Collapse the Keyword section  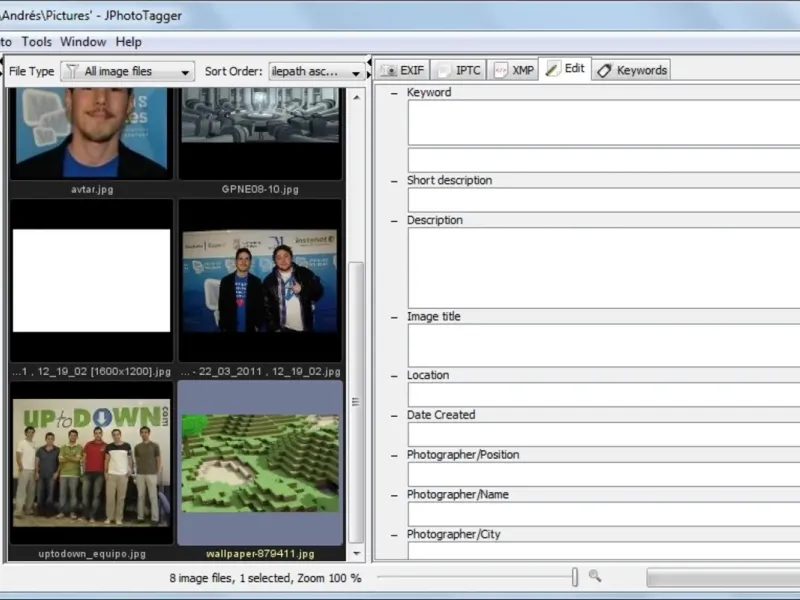tap(394, 93)
